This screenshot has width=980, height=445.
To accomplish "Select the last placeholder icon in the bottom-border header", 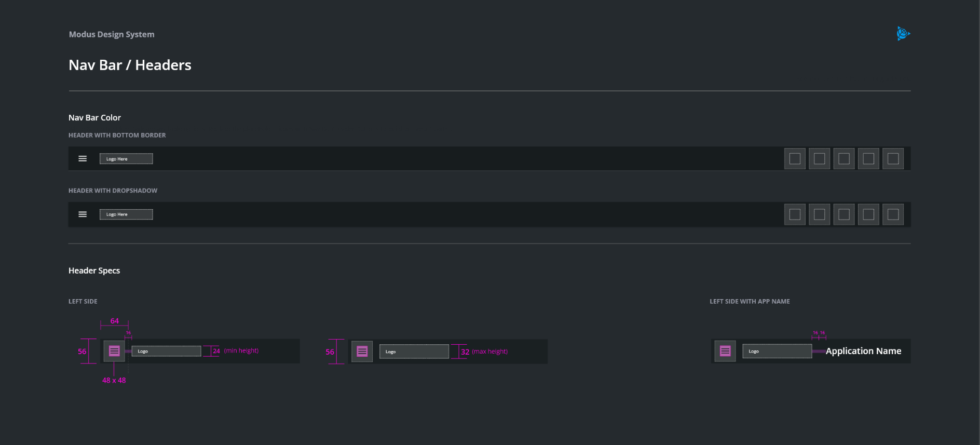I will (x=893, y=158).
